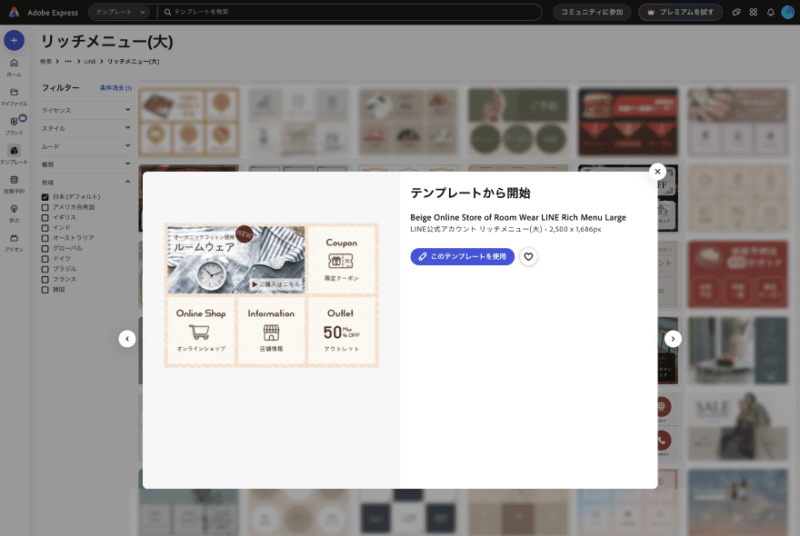The width and height of the screenshot is (800, 536).
Task: Click 検索 in the breadcrumb
Action: point(46,61)
